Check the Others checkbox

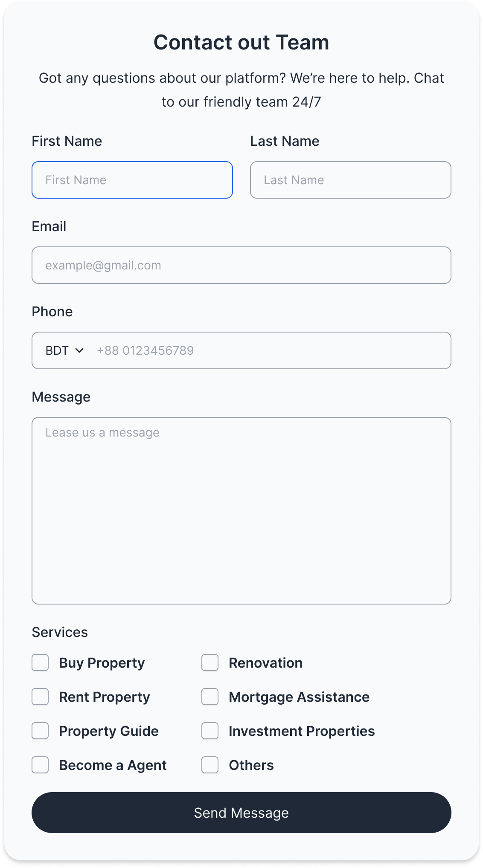pyautogui.click(x=210, y=765)
